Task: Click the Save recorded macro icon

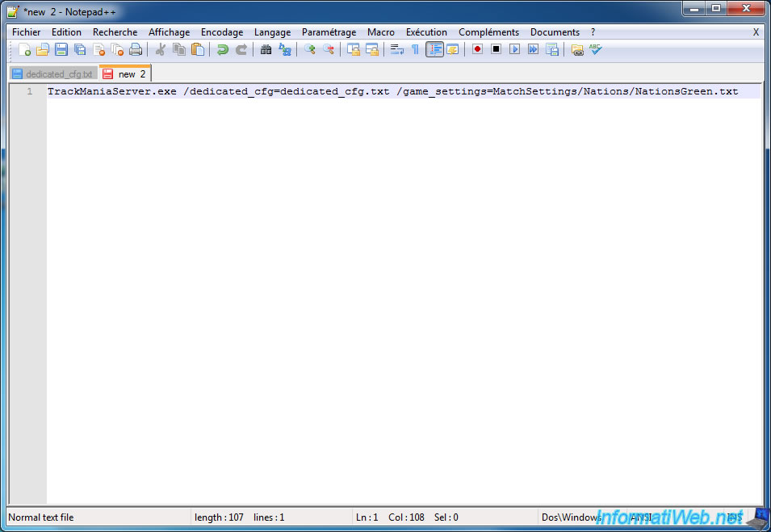Action: (x=551, y=49)
